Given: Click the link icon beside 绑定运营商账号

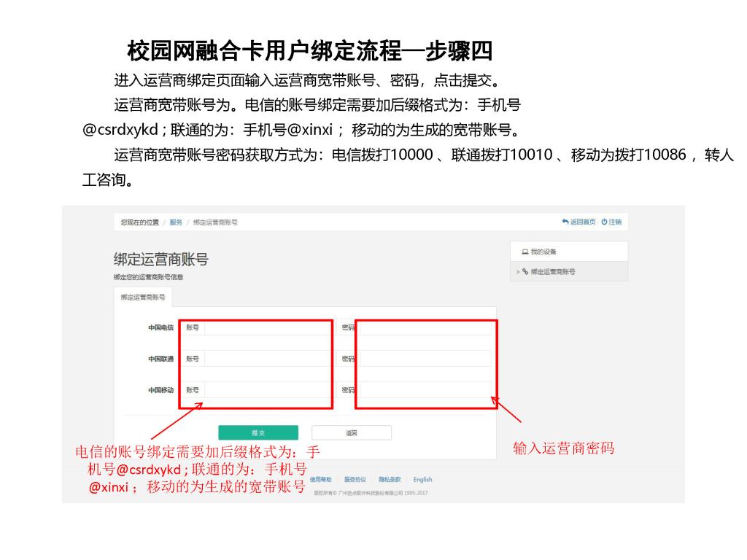Looking at the screenshot, I should 525,271.
